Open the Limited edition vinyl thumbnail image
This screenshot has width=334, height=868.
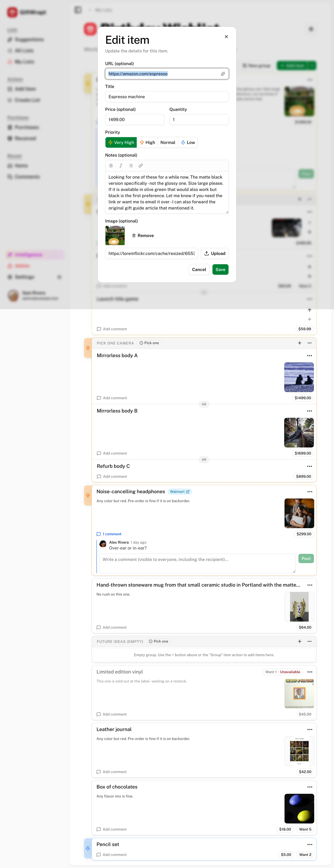tap(299, 694)
